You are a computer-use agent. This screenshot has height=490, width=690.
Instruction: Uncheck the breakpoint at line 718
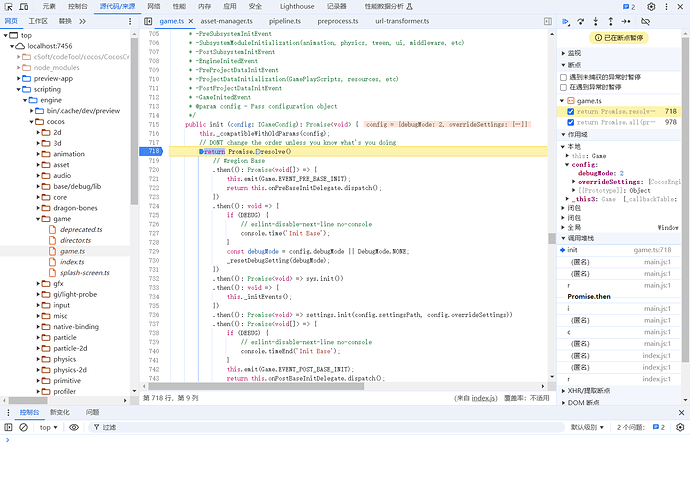pos(571,112)
